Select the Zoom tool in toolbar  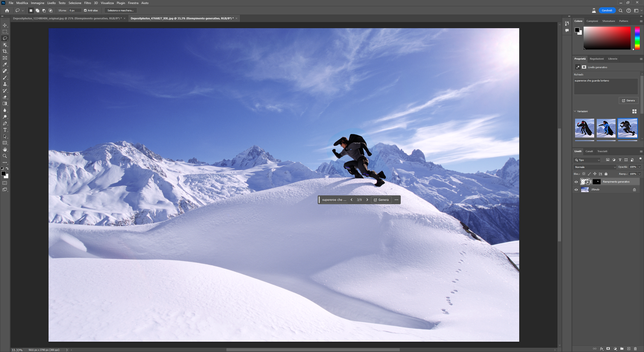coord(5,156)
